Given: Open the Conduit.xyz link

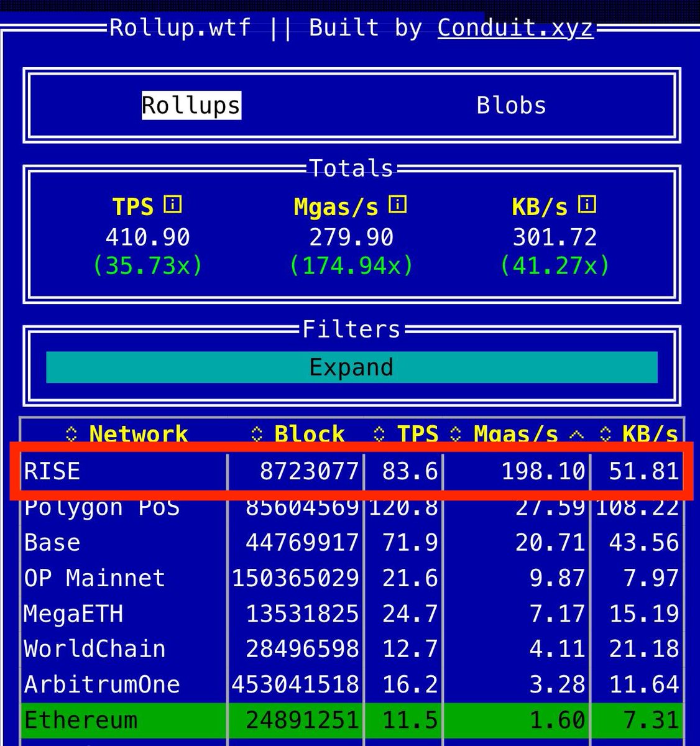Looking at the screenshot, I should [515, 27].
